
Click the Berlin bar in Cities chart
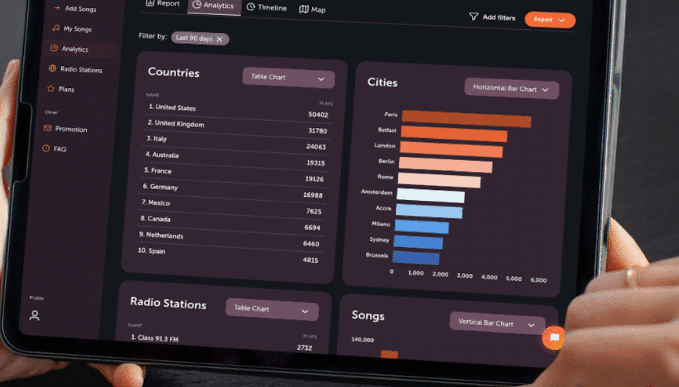point(445,164)
